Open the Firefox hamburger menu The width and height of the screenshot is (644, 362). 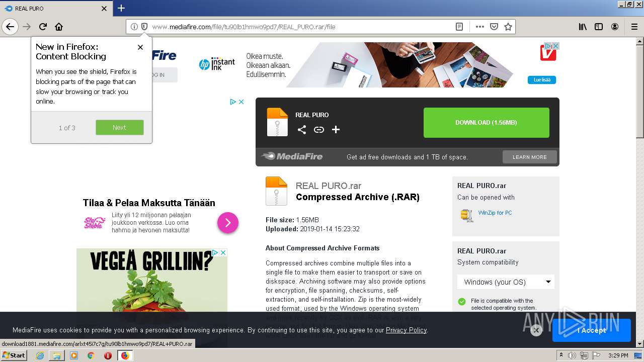click(634, 27)
